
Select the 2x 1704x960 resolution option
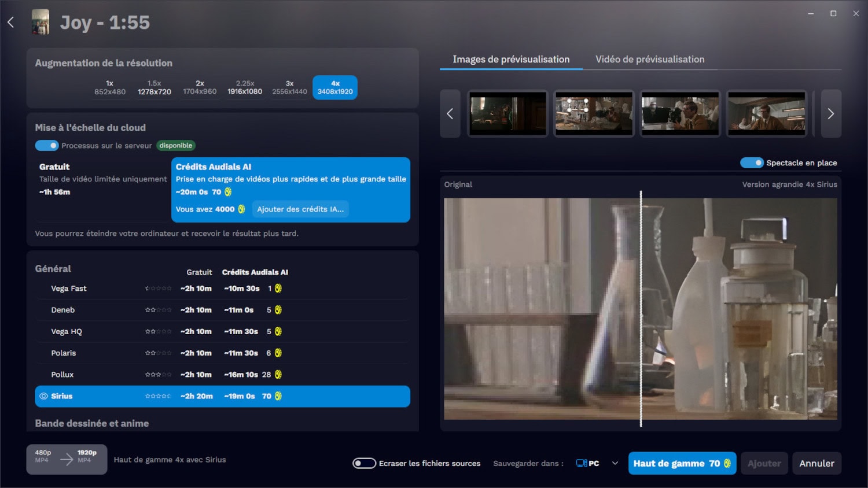(x=200, y=87)
